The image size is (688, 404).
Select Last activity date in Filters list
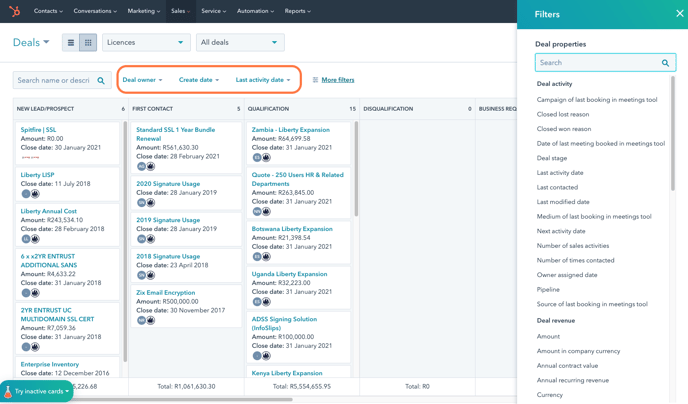point(560,173)
